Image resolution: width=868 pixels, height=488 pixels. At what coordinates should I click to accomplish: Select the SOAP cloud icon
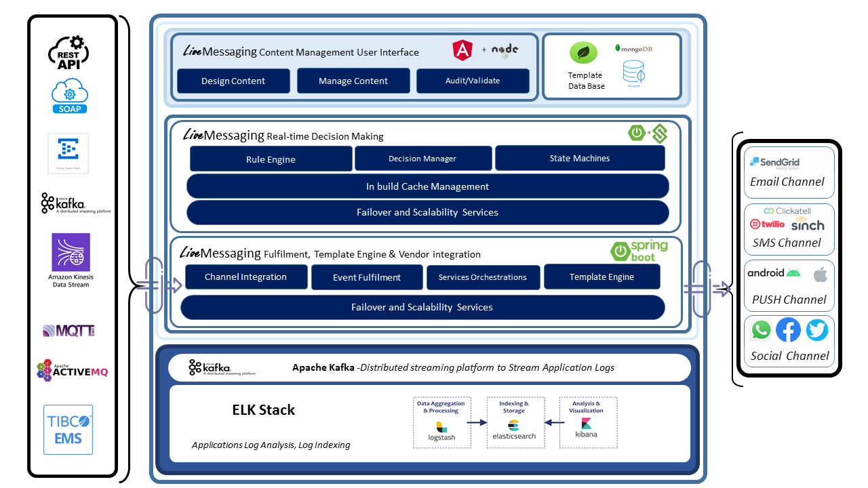(x=70, y=96)
